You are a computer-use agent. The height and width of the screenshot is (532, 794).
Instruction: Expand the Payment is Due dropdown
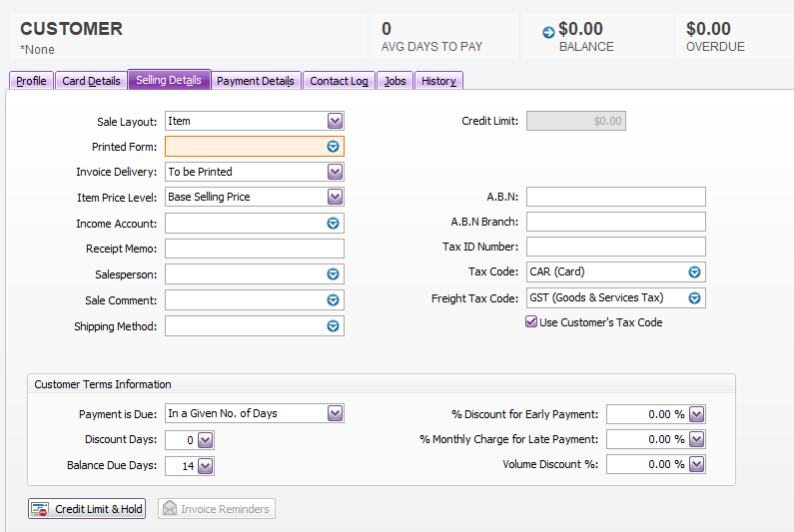(335, 413)
